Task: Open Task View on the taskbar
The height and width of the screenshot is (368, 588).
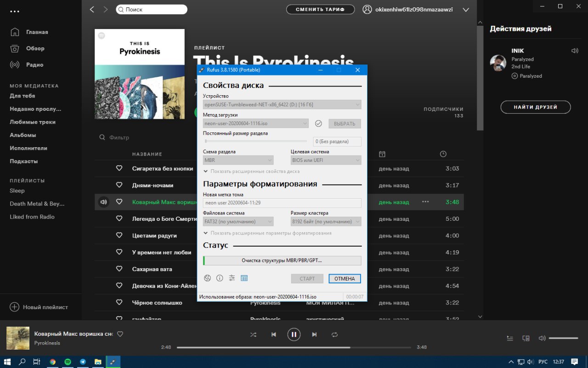Action: tap(37, 362)
